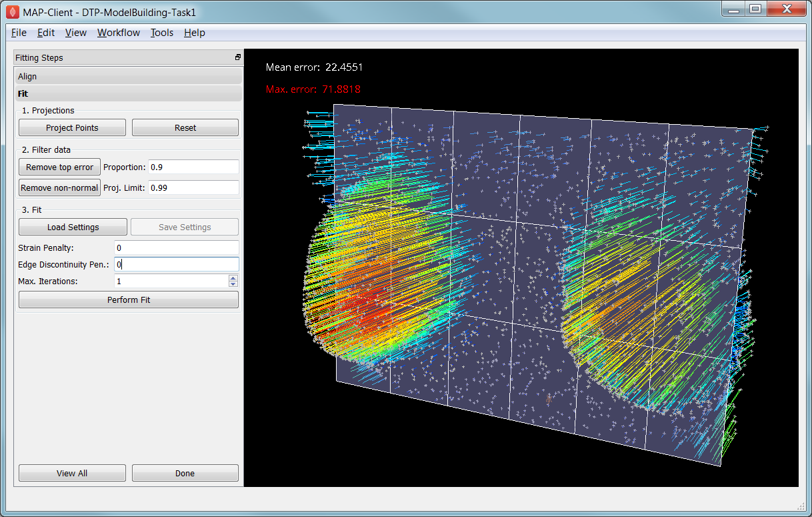The width and height of the screenshot is (812, 517).
Task: Collapse the Fit section header
Action: [128, 94]
